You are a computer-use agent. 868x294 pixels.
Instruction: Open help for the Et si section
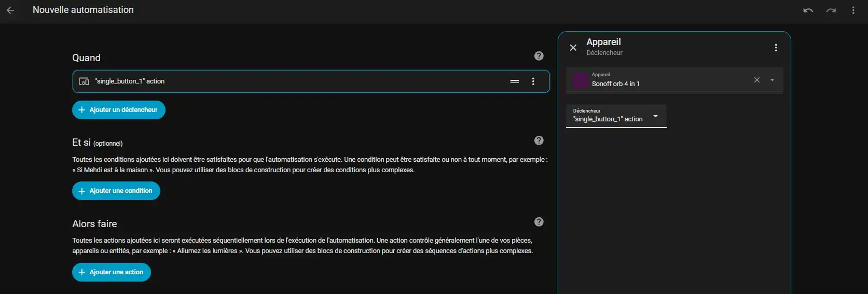(x=539, y=141)
